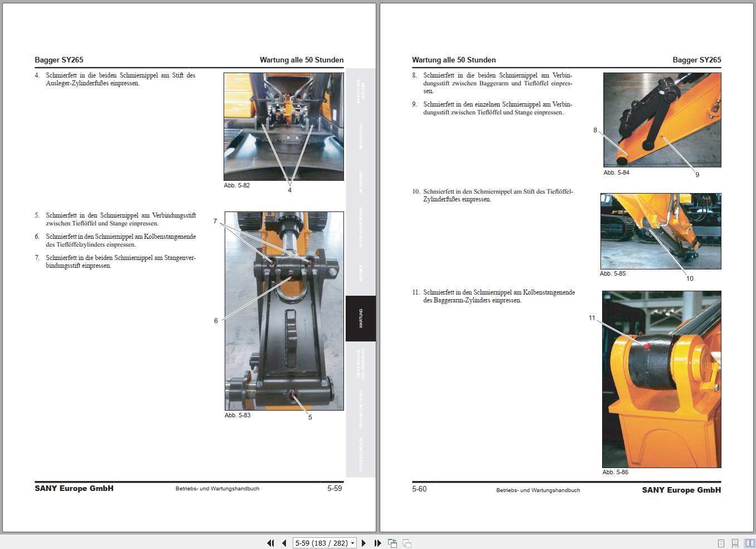Click figure Abb. 5-85 bucket cylinder photo
Screen dimensions: 756x549
[660, 231]
